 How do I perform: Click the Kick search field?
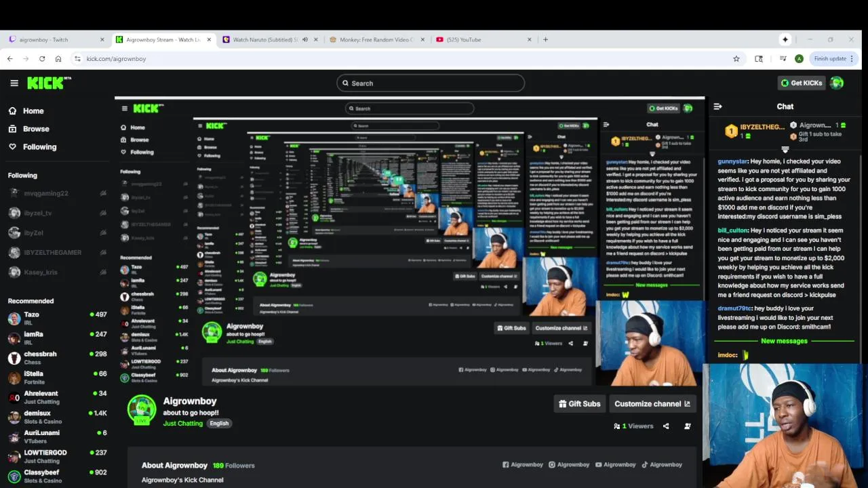(x=431, y=83)
